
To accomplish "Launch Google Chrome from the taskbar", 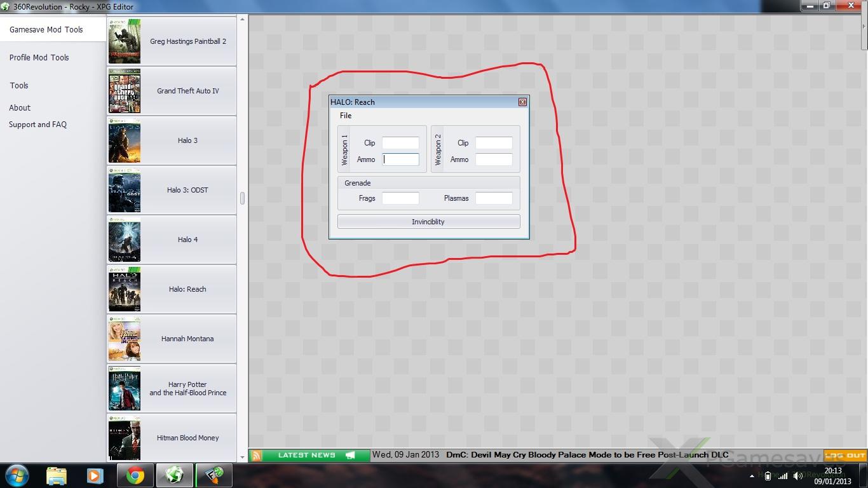I will pos(135,475).
